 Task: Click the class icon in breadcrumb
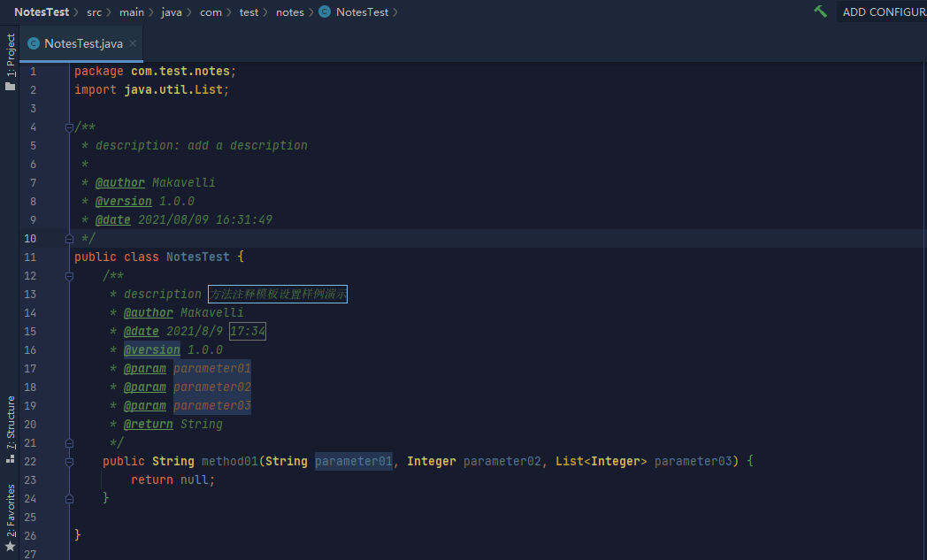[x=325, y=12]
